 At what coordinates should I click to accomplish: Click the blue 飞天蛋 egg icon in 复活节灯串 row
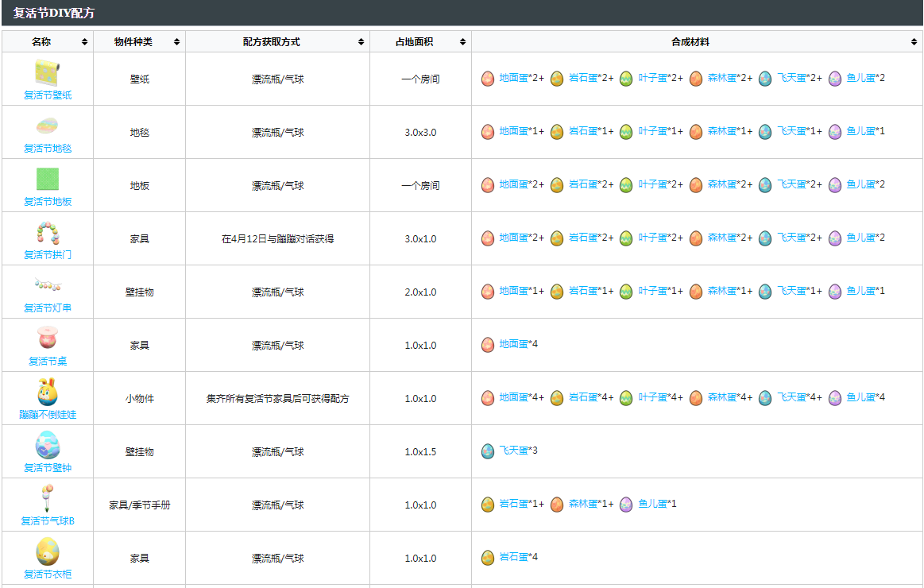[765, 292]
